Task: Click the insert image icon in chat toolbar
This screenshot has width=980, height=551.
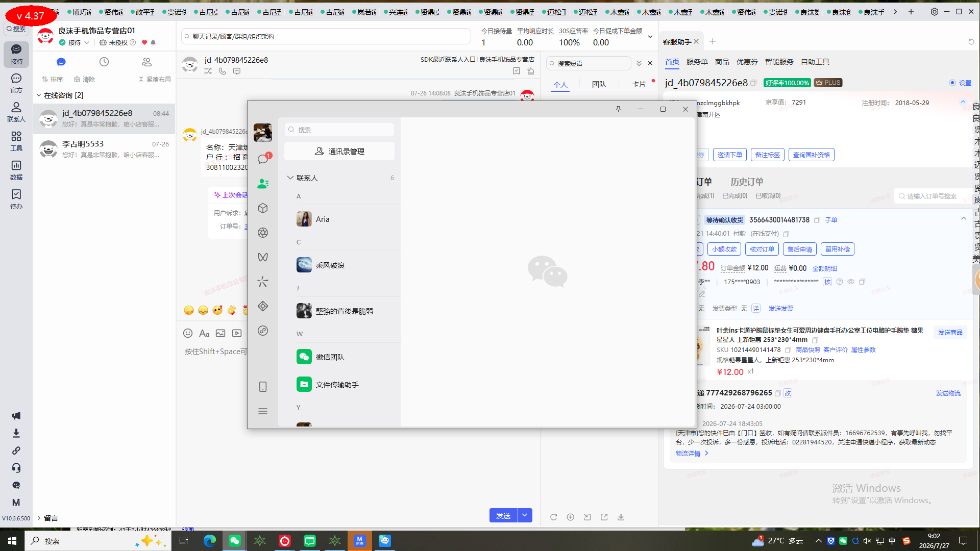Action: (x=220, y=333)
